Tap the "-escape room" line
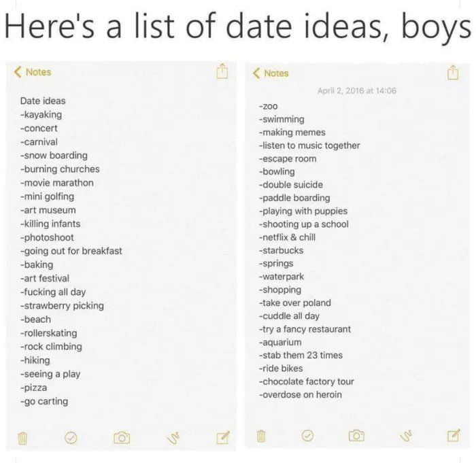The width and height of the screenshot is (476, 463). [288, 158]
